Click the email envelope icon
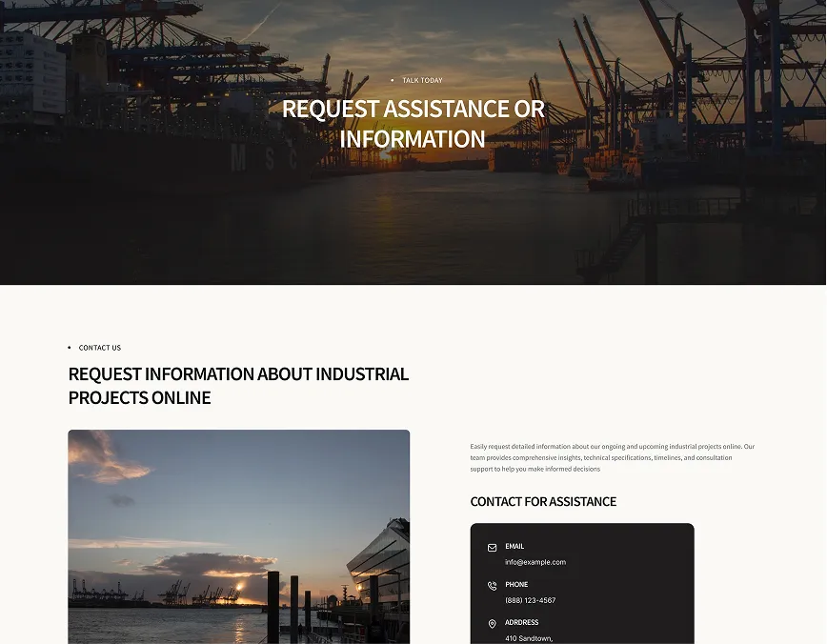This screenshot has height=644, width=827. (492, 548)
